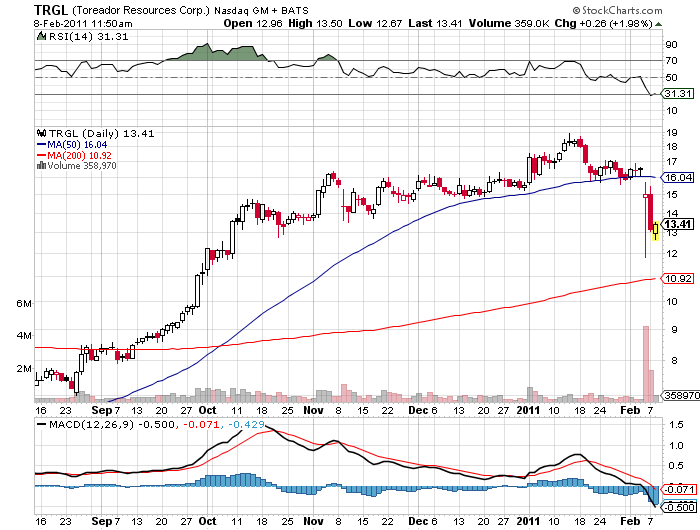The width and height of the screenshot is (700, 530).
Task: Click the Volume 359.0K value in header
Action: pyautogui.click(x=509, y=23)
